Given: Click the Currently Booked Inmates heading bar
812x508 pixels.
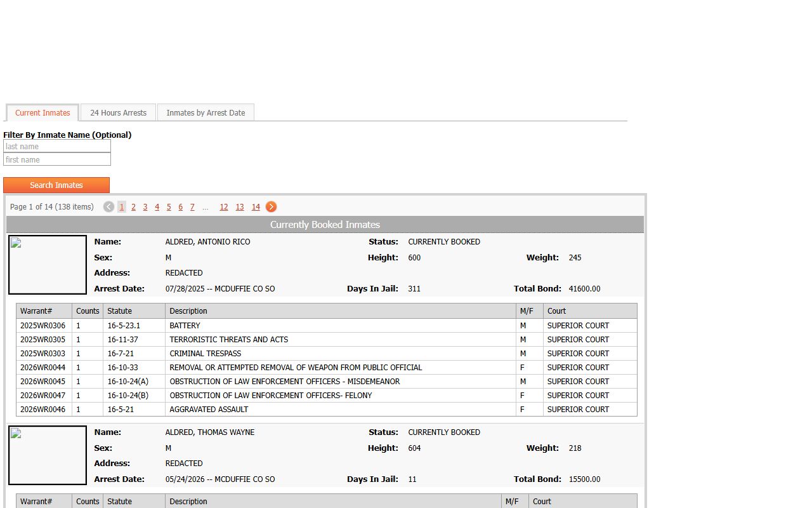Looking at the screenshot, I should 325,225.
